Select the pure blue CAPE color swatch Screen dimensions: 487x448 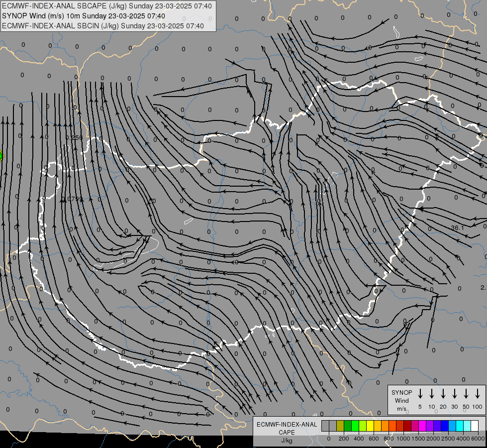point(445,426)
